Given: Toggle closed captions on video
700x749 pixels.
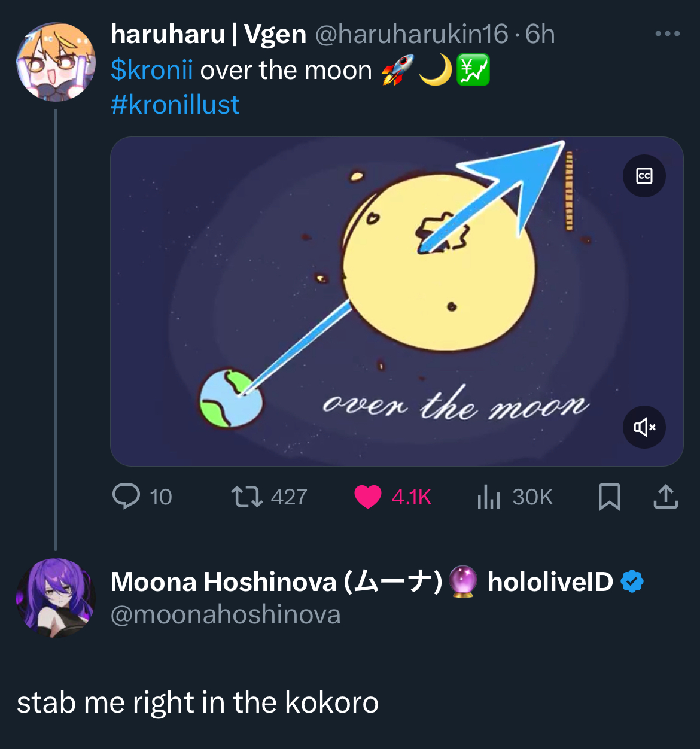Looking at the screenshot, I should click(x=644, y=176).
